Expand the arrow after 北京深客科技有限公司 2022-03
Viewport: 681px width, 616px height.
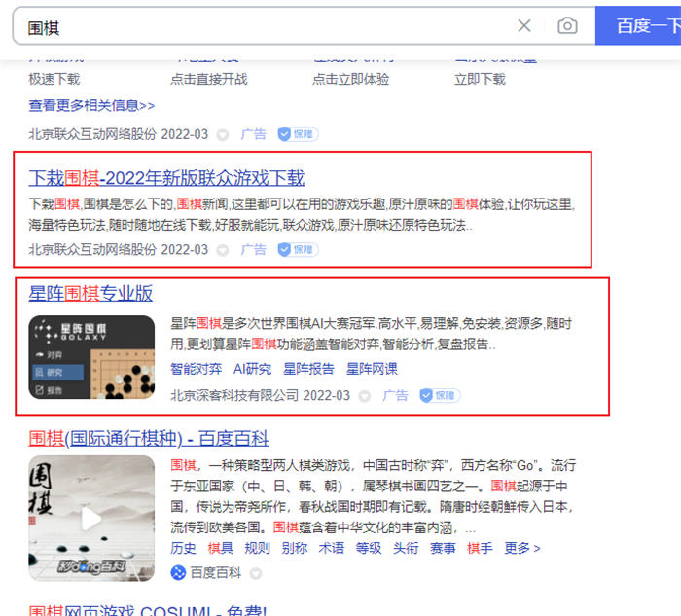click(365, 396)
